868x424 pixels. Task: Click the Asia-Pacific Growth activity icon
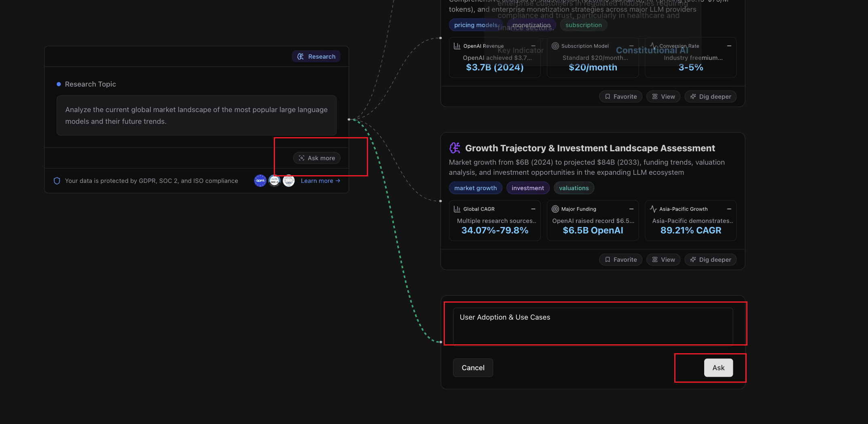point(653,209)
